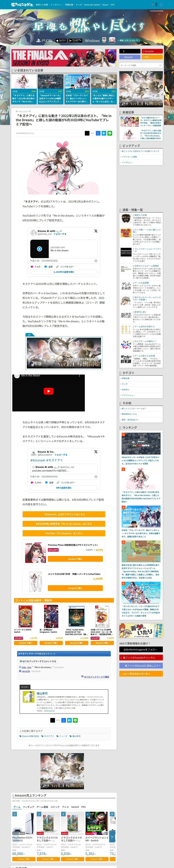Click 「Kizuna AI」公式Xアカウントはこちら orange button
174x868 pixels.
click(x=64, y=514)
